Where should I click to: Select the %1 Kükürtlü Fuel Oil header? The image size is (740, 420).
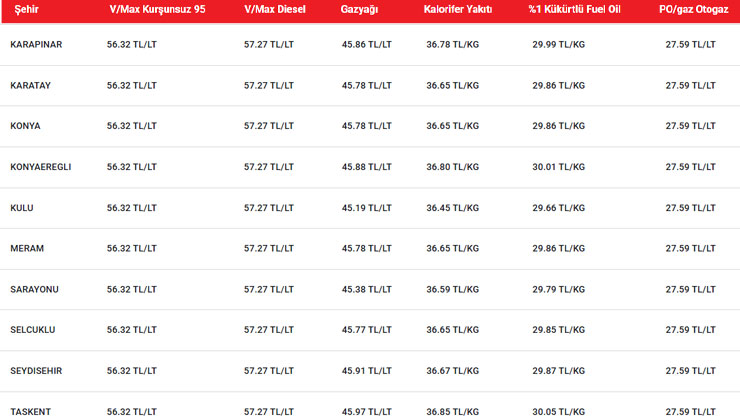[x=574, y=9]
